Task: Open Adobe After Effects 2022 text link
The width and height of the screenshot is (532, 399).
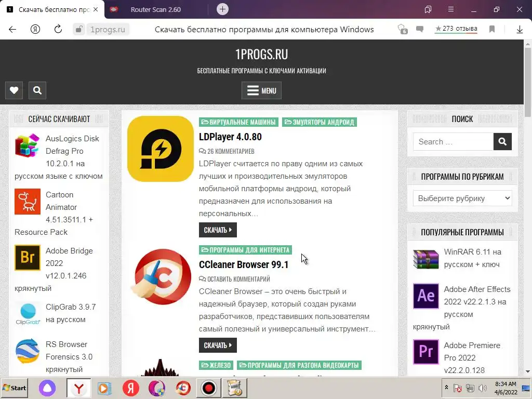Action: tap(462, 308)
